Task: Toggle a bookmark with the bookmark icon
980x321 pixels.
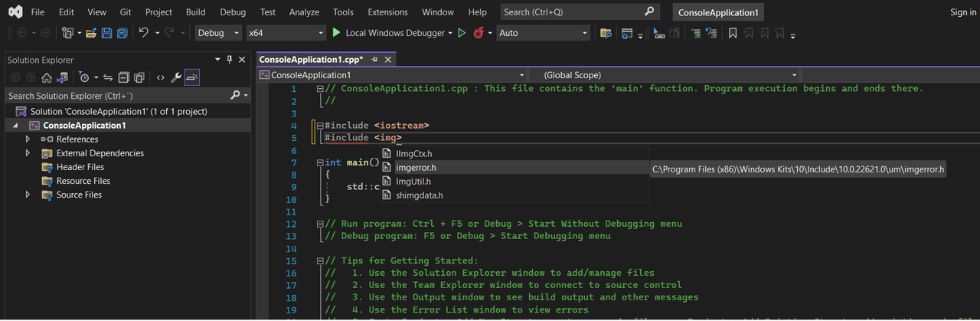Action: 733,33
